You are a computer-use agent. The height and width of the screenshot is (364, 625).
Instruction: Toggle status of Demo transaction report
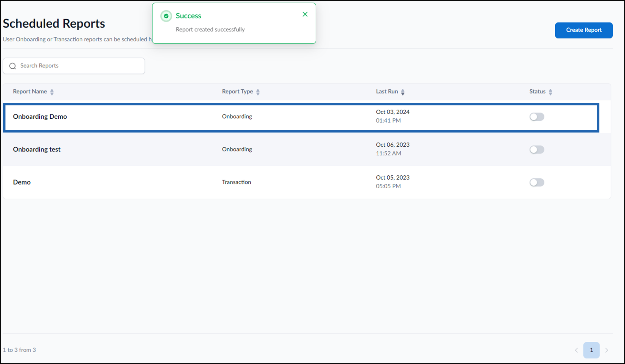537,182
